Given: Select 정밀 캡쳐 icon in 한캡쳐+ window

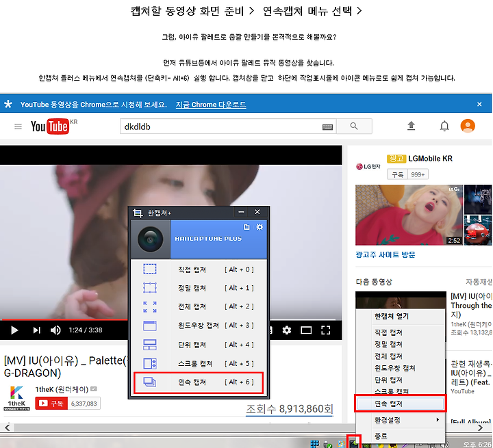Looking at the screenshot, I should click(x=150, y=288).
